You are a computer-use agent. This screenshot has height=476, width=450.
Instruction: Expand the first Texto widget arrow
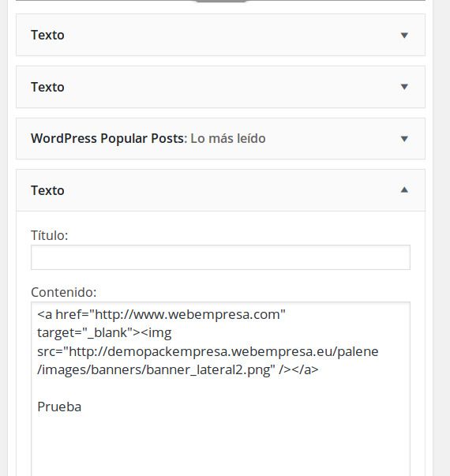point(404,36)
